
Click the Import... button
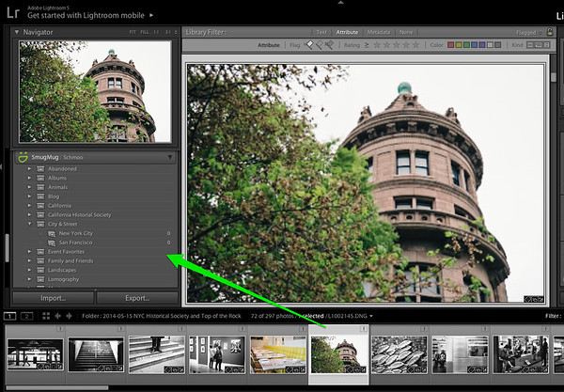click(x=54, y=298)
